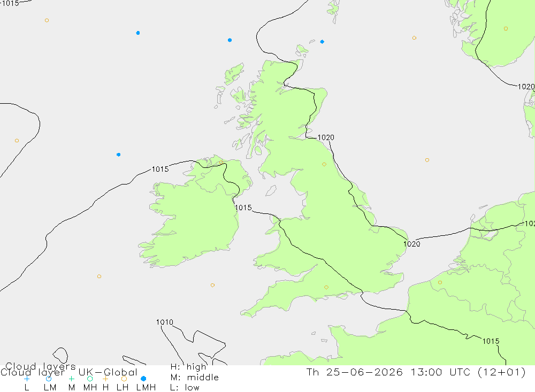Image resolution: width=535 pixels, height=392 pixels.
Task: Click the 1010 isobar label
Action: click(164, 322)
